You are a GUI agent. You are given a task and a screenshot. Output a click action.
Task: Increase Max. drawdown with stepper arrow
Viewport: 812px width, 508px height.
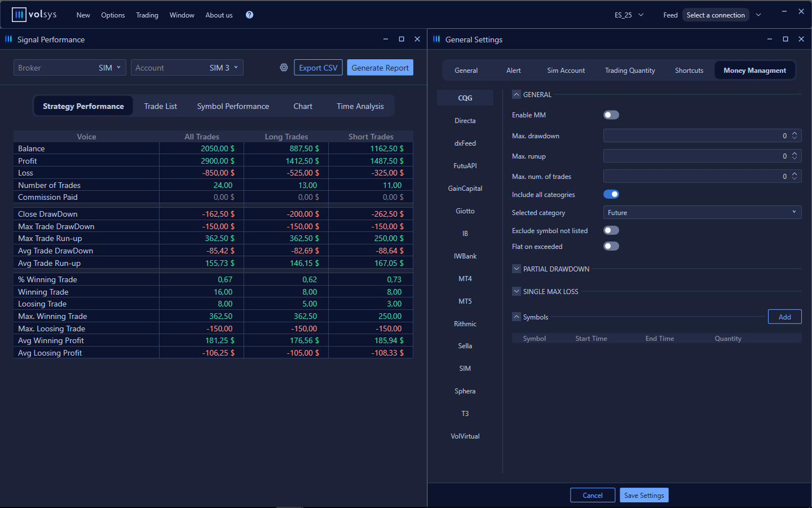(x=795, y=133)
